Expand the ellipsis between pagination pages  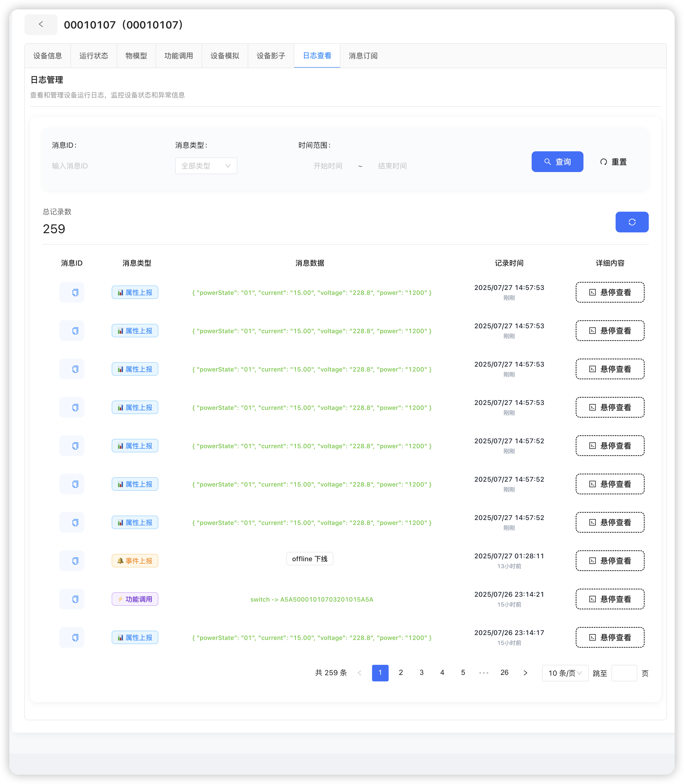click(484, 673)
